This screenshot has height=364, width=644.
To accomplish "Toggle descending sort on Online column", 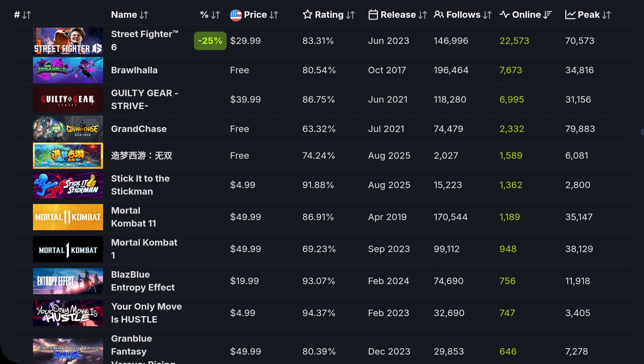I will pyautogui.click(x=548, y=15).
